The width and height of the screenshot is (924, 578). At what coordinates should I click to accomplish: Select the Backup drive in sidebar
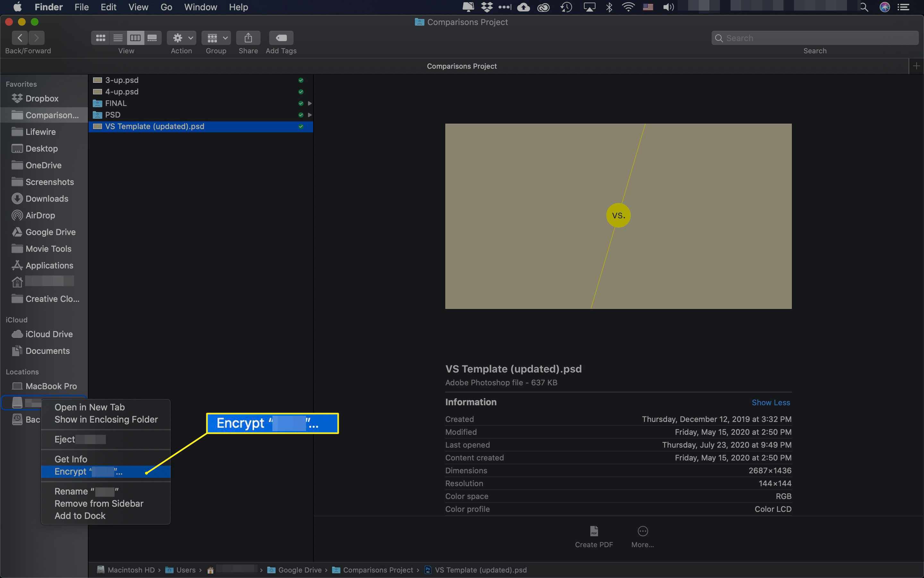pos(26,419)
